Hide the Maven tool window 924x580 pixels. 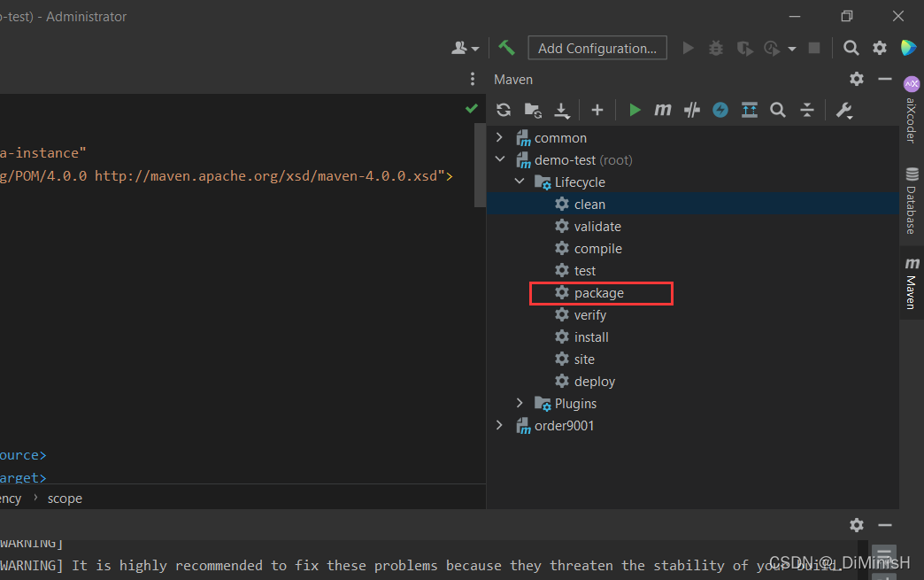point(884,79)
